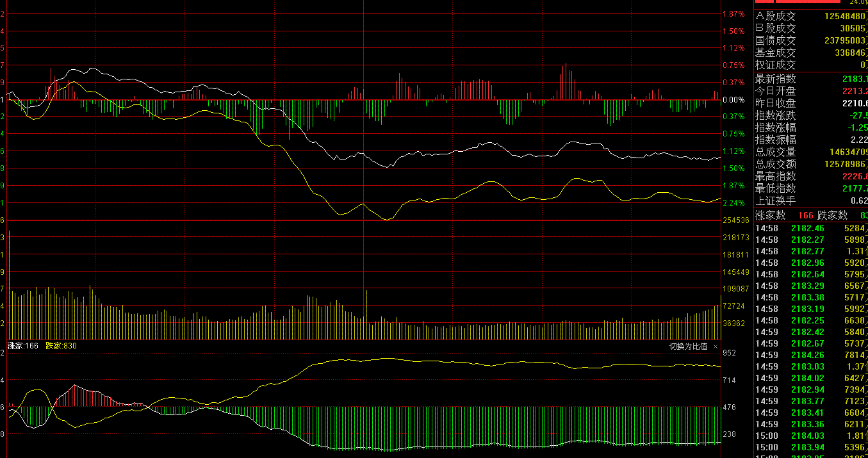Select the tick row priced 2184.03
Image resolution: width=868 pixels, height=458 pixels.
[812, 436]
